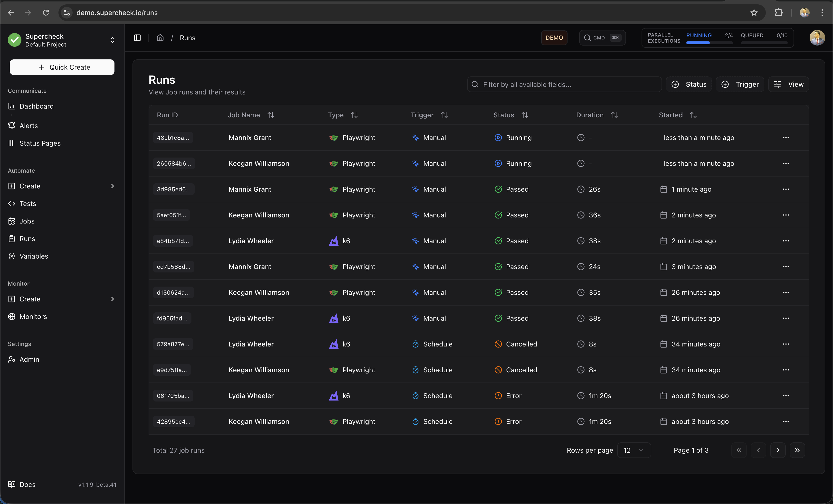Open the Status filter button
Image resolution: width=833 pixels, height=504 pixels.
[x=689, y=84]
